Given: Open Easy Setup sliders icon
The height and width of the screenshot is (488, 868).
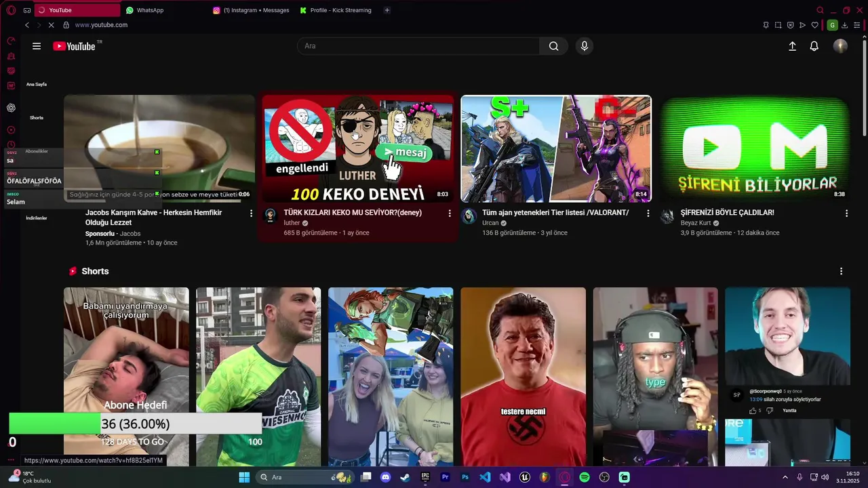Looking at the screenshot, I should 856,25.
